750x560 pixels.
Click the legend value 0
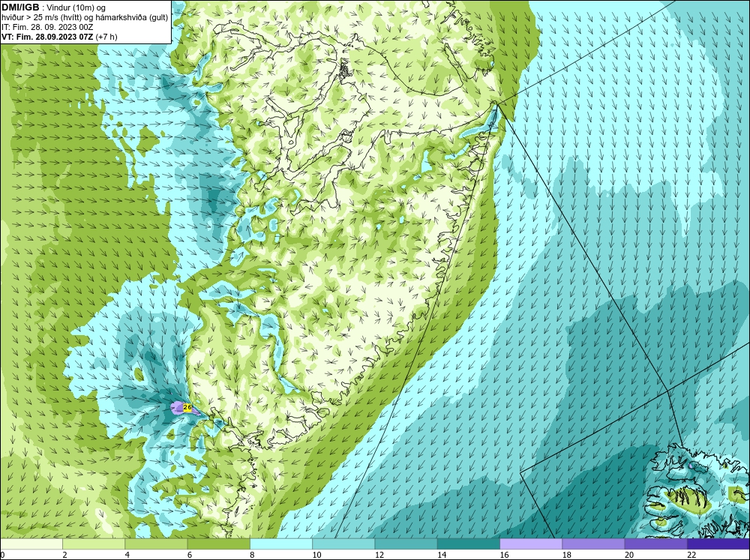[x=2, y=555]
